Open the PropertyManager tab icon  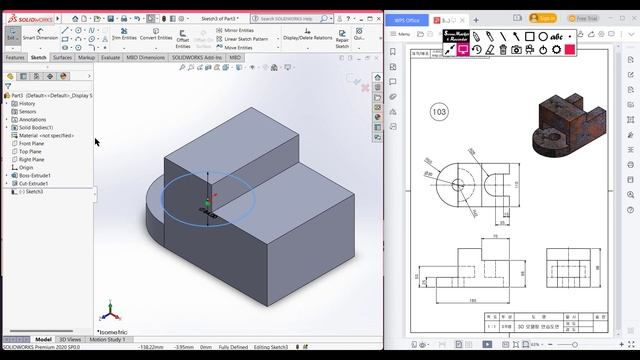click(23, 76)
